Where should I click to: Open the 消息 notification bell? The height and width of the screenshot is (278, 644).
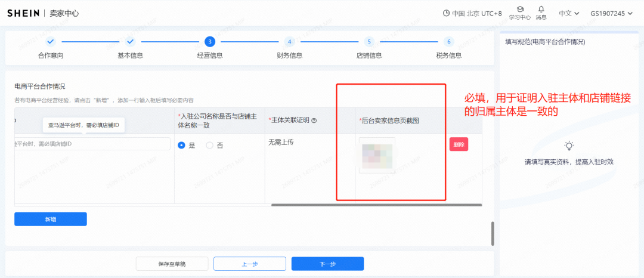click(541, 9)
